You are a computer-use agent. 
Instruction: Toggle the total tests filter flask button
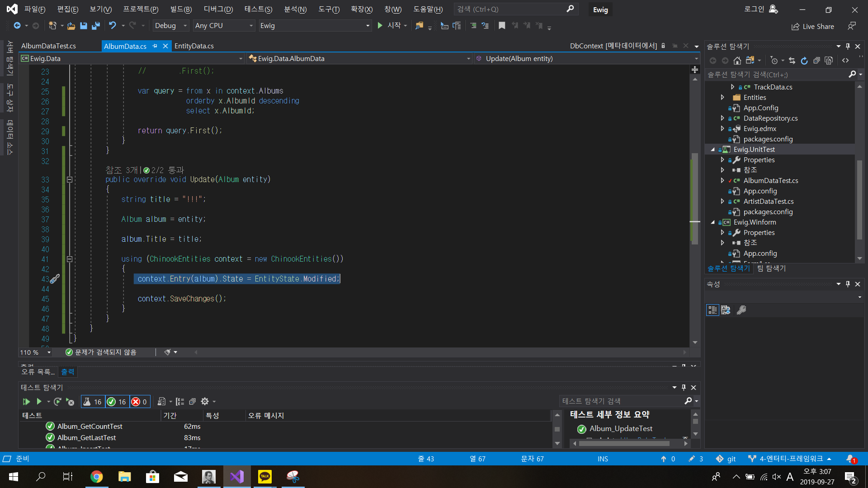click(x=93, y=402)
